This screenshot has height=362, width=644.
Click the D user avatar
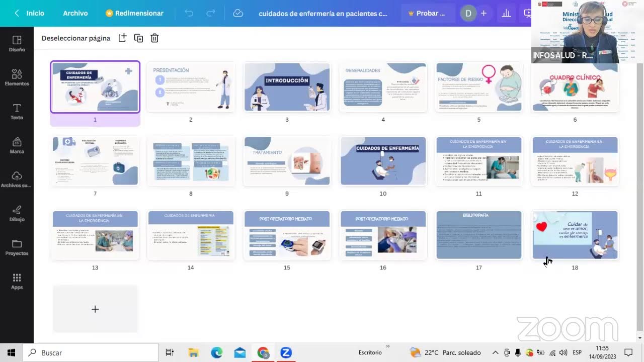(x=468, y=13)
